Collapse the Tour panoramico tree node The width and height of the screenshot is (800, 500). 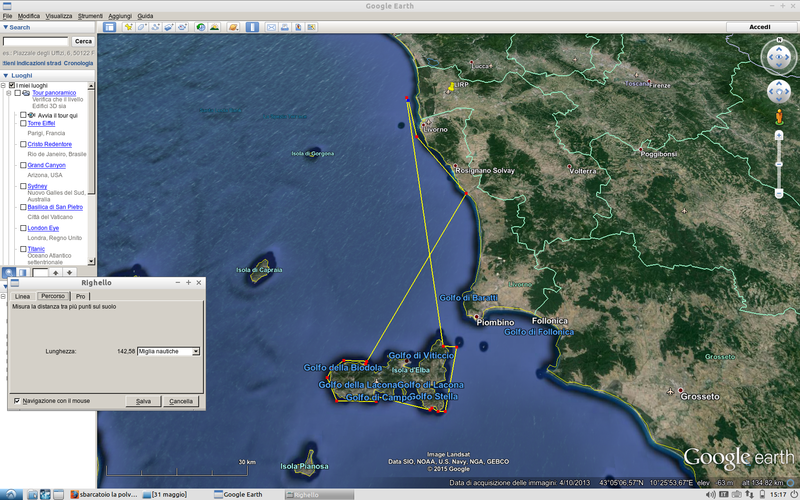tap(9, 93)
